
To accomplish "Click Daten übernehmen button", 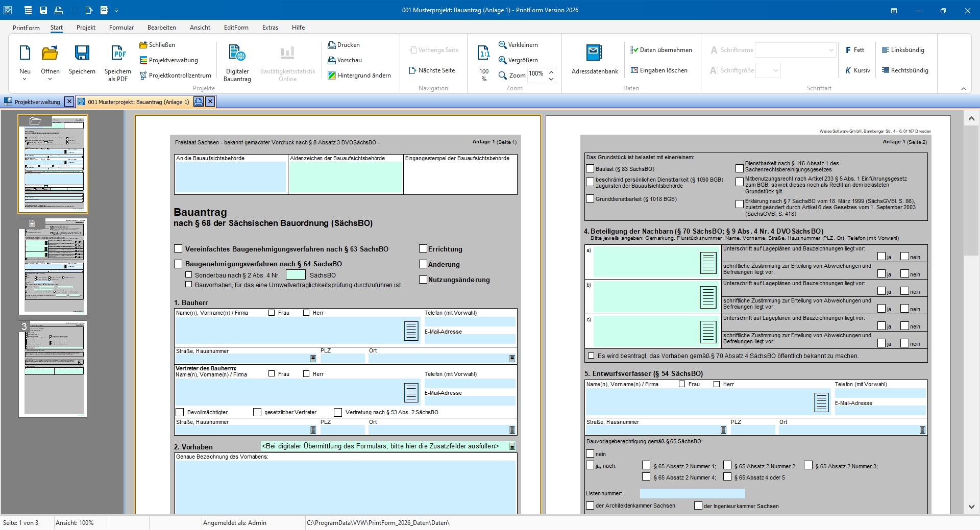I will point(661,50).
